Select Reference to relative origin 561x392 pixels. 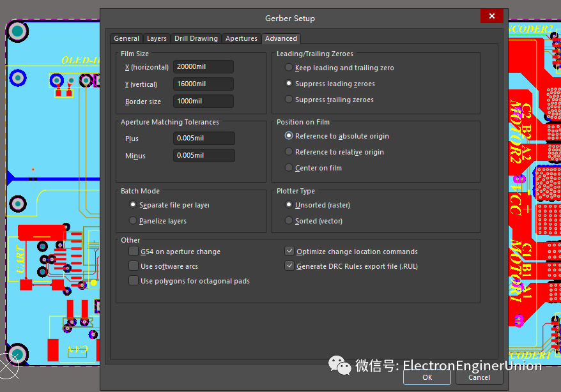(289, 152)
